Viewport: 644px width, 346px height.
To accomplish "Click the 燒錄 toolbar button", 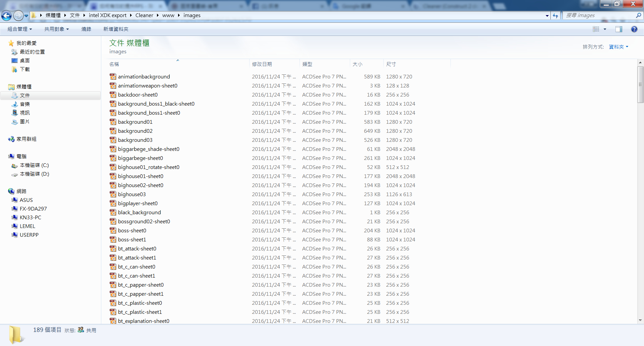I will pos(86,29).
